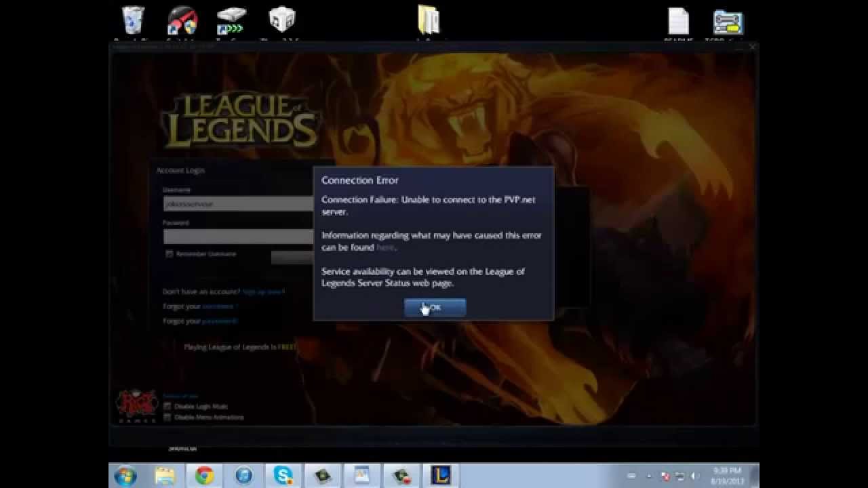The image size is (868, 488).
Task: Click the Username input field
Action: [238, 203]
